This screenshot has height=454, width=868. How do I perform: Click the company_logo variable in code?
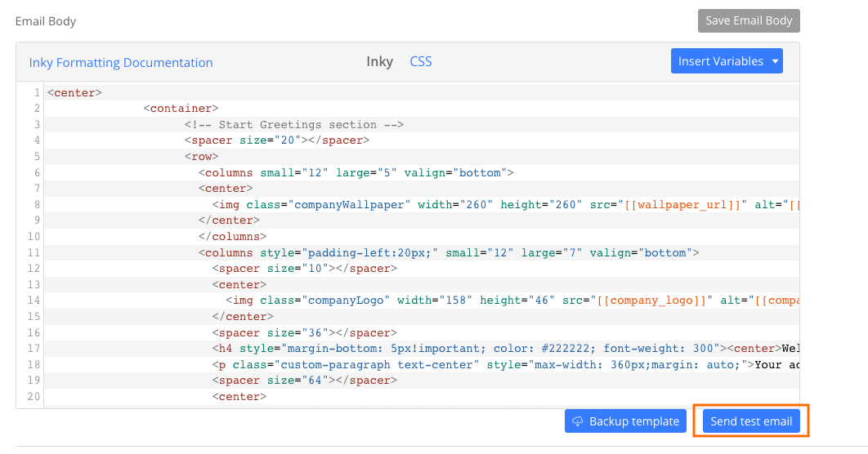coord(651,300)
